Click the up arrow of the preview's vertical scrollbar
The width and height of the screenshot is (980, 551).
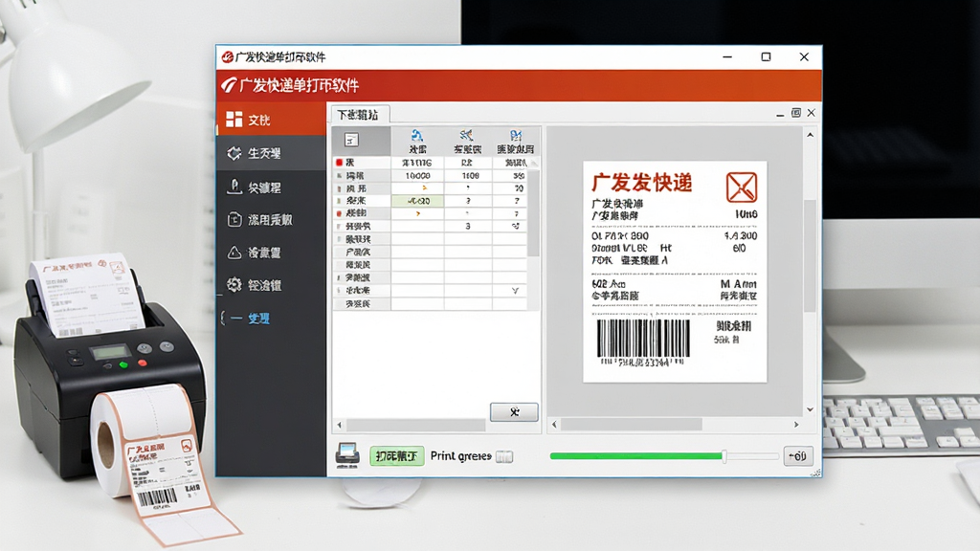click(810, 135)
